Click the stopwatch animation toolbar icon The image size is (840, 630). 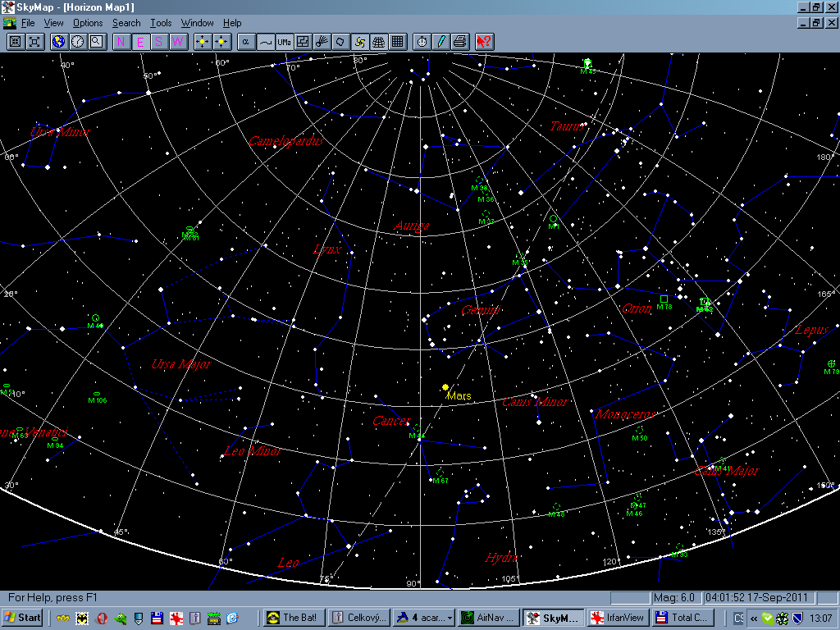[x=422, y=42]
